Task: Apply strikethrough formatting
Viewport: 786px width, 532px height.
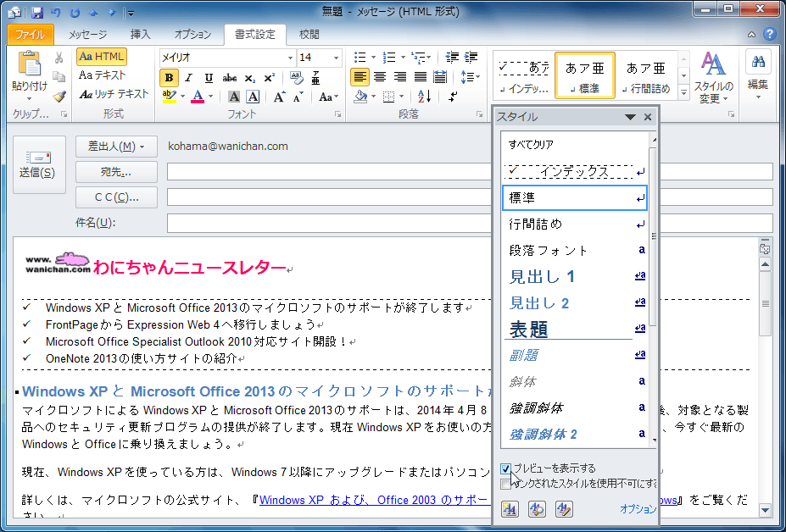Action: pos(230,78)
